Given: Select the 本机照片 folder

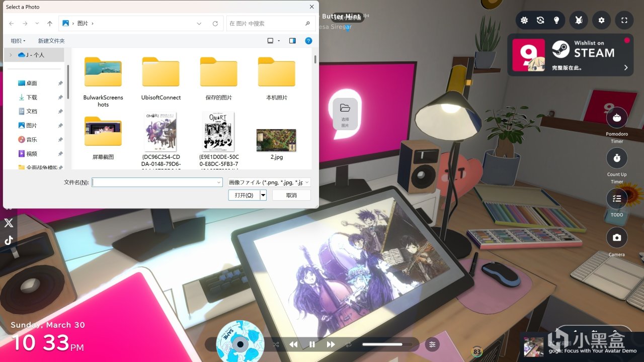Looking at the screenshot, I should [277, 78].
